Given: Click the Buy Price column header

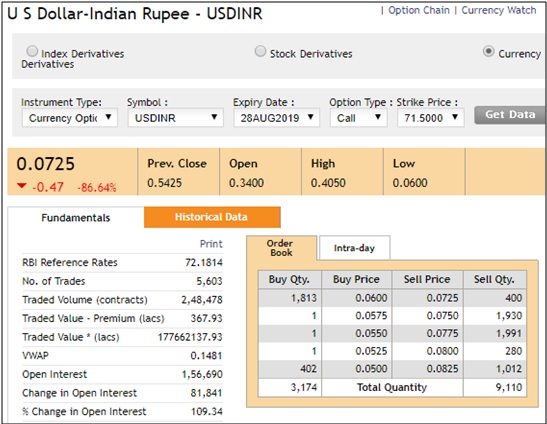Looking at the screenshot, I should click(x=356, y=279).
